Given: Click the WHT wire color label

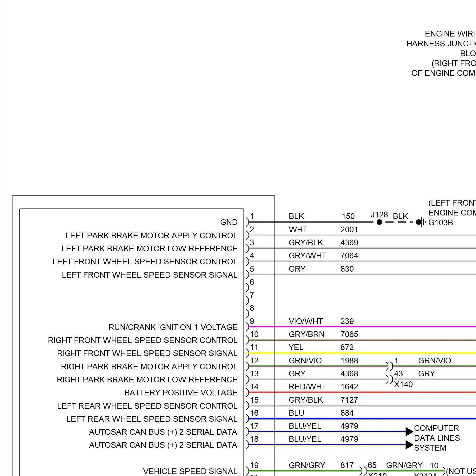Looking at the screenshot, I should click(298, 229).
